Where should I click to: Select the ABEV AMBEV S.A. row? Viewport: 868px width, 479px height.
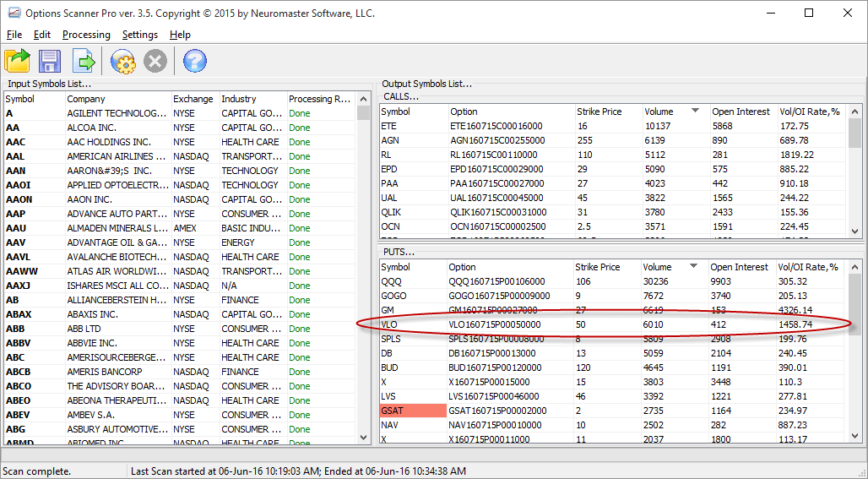point(179,416)
